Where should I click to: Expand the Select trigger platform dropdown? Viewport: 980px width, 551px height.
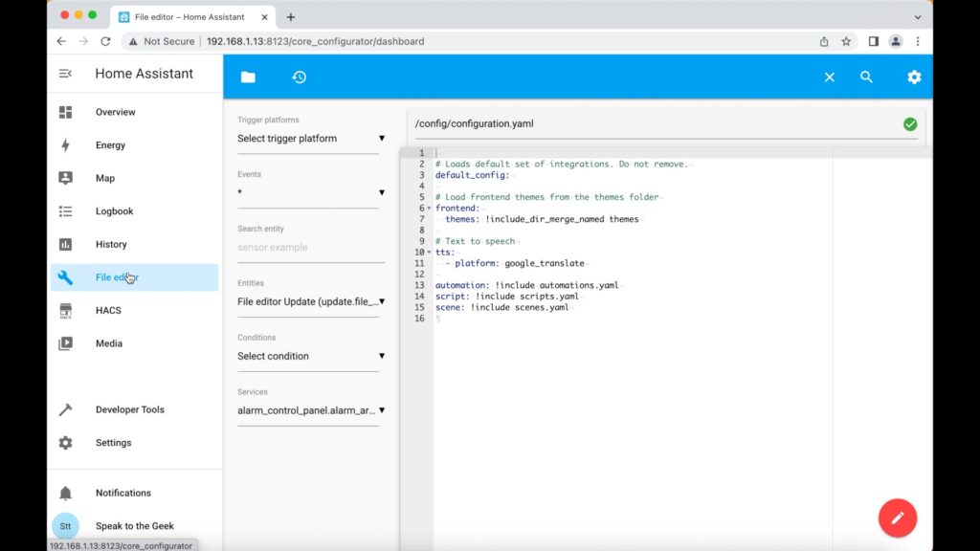coord(311,139)
